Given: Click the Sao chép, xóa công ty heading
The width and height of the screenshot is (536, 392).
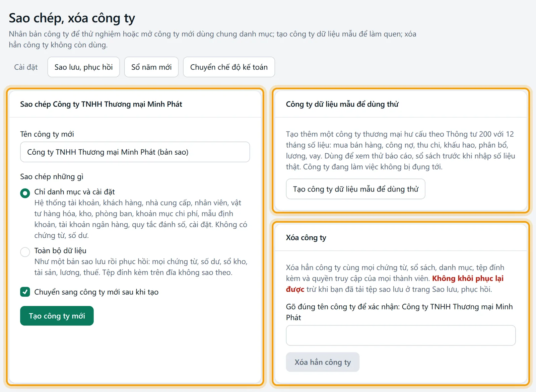Looking at the screenshot, I should coord(72,18).
